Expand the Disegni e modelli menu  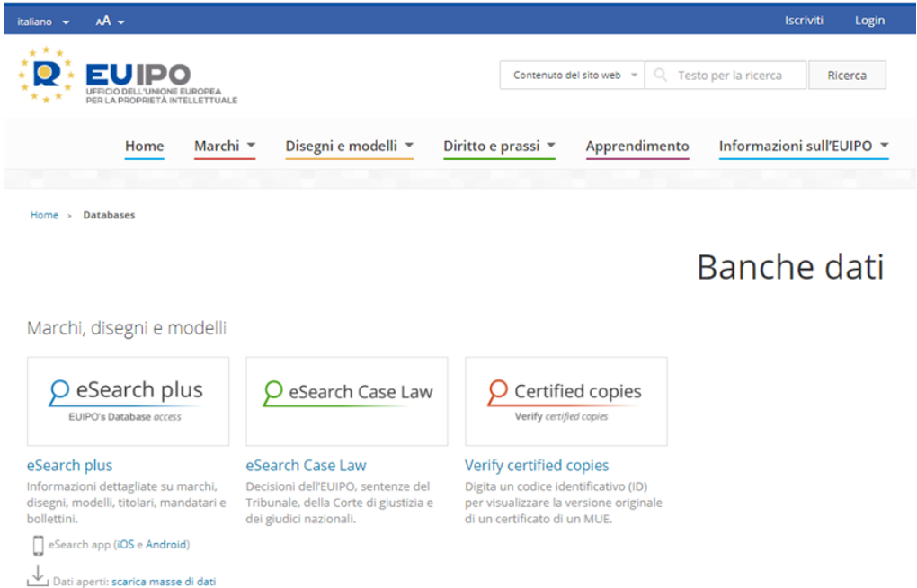click(x=349, y=146)
